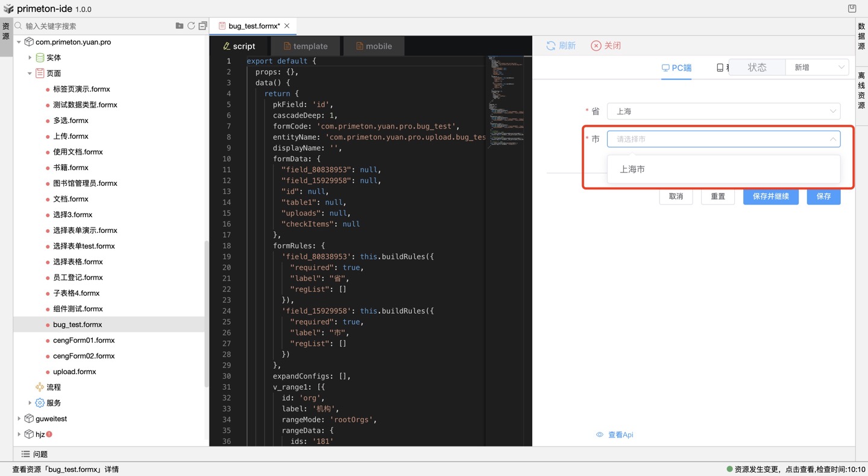Viewport: 868px width, 476px height.
Task: Switch to the mobile tab
Action: click(374, 46)
